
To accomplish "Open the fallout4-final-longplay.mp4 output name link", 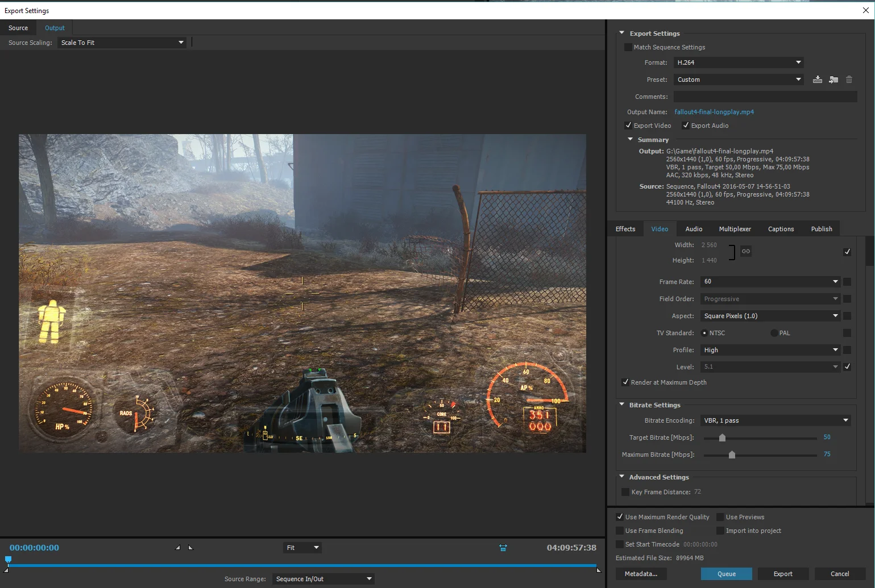I will click(714, 112).
